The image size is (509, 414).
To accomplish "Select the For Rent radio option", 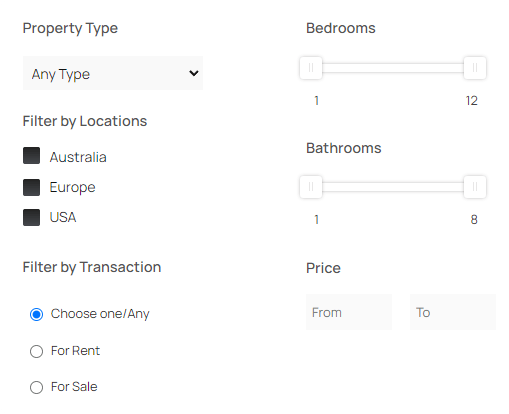I will pyautogui.click(x=36, y=351).
